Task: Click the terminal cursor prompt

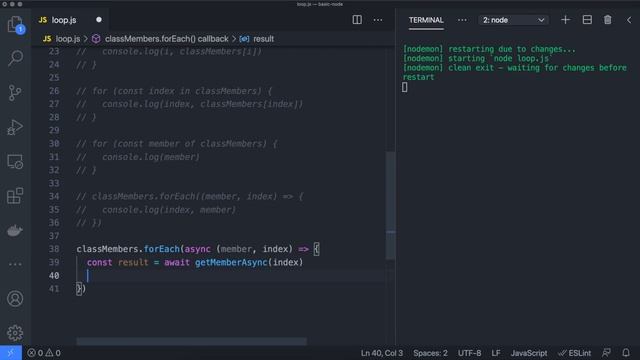Action: pyautogui.click(x=404, y=87)
